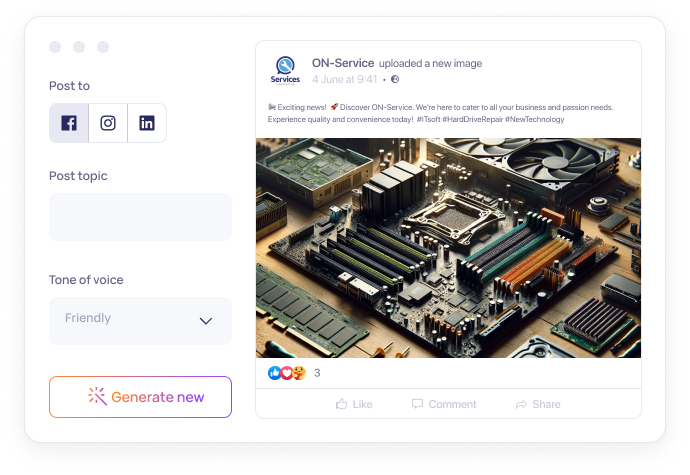Click the red heart reaction emoji
690x475 pixels.
(286, 373)
